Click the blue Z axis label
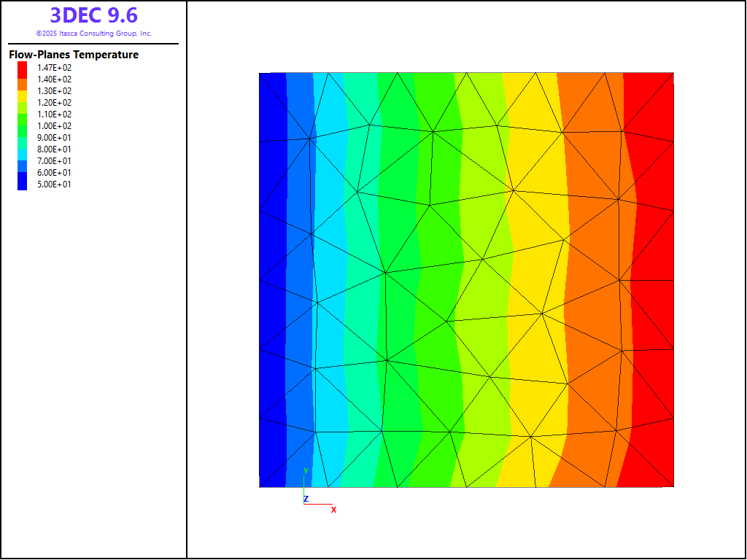Image resolution: width=747 pixels, height=560 pixels. tap(306, 499)
